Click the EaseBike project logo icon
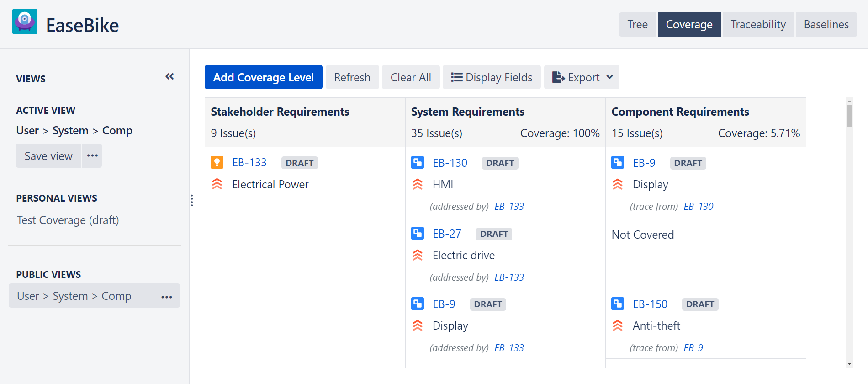The height and width of the screenshot is (384, 868). point(25,21)
